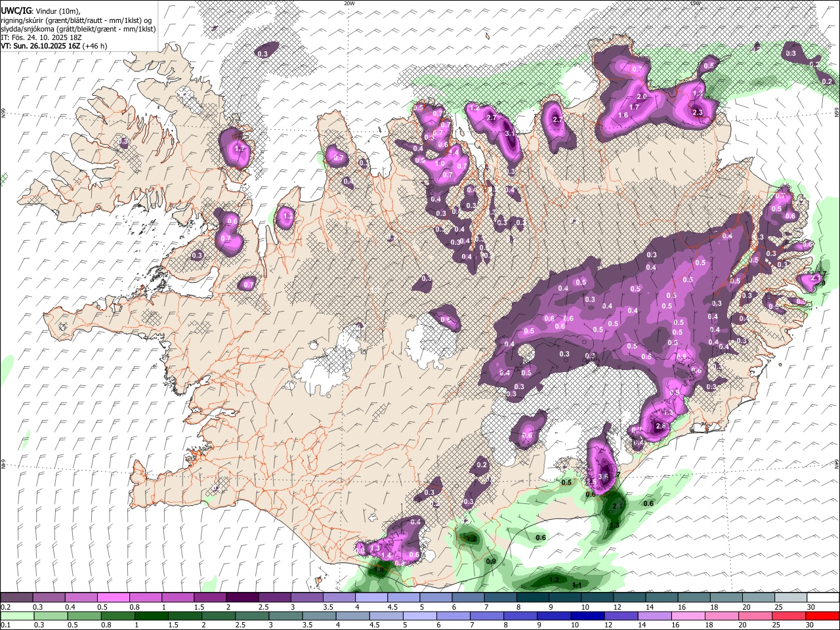The width and height of the screenshot is (840, 630).
Task: Click the first dark mauve swatch above the 0.2 label
Action: (16, 598)
